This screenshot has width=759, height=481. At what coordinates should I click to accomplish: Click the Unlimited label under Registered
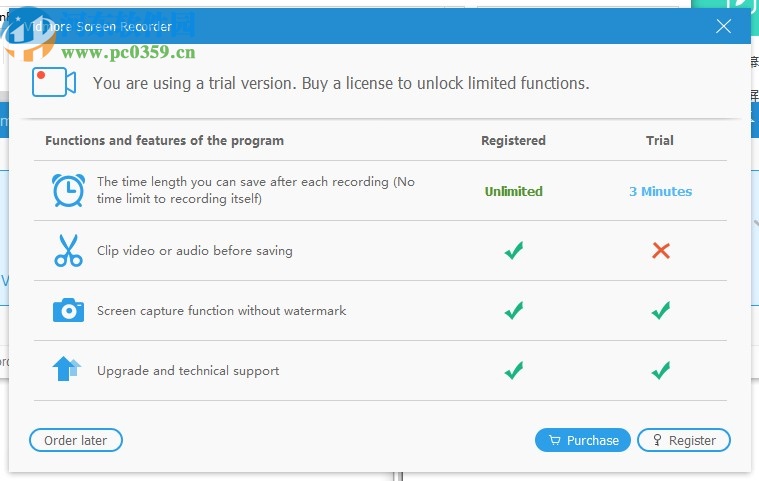coord(514,191)
